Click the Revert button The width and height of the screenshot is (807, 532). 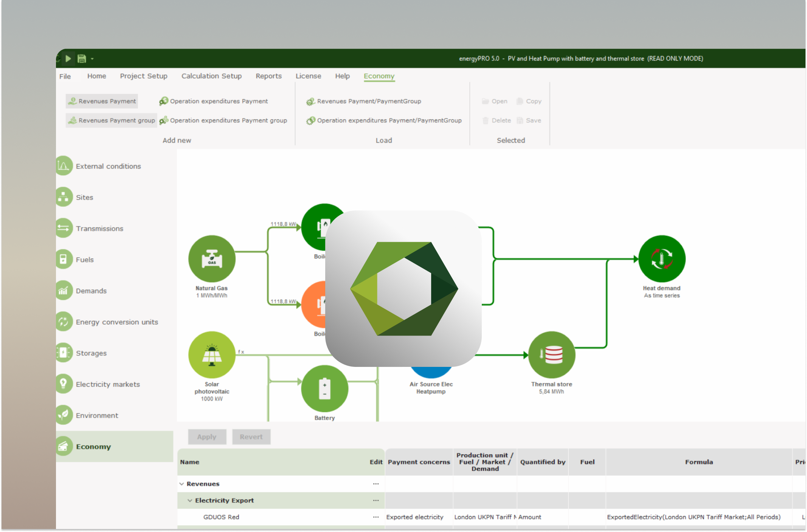tap(251, 437)
